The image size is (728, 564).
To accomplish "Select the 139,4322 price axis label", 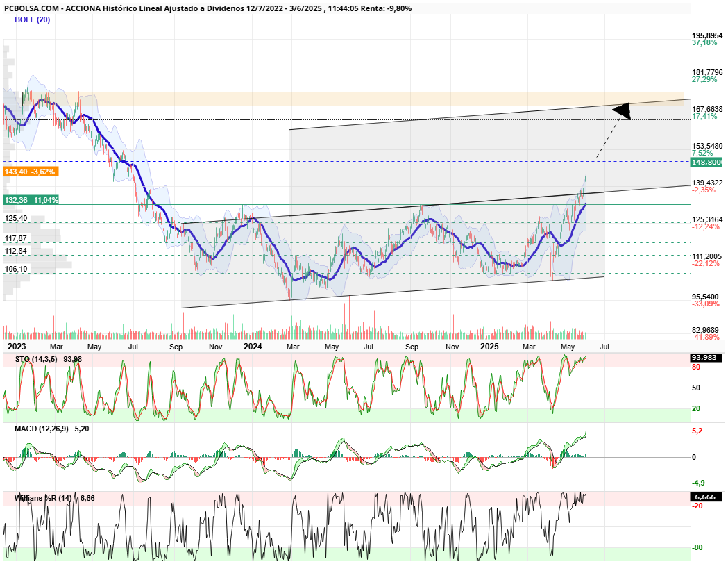I will [707, 183].
